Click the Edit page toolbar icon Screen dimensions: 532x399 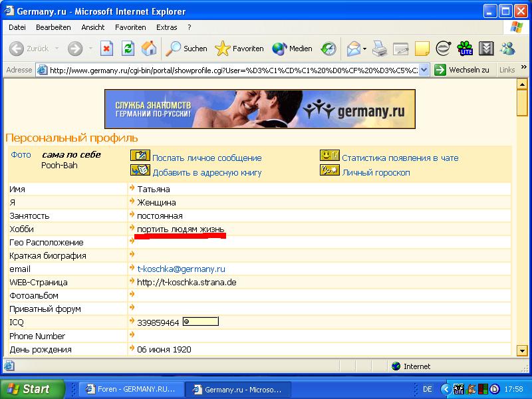pyautogui.click(x=401, y=49)
